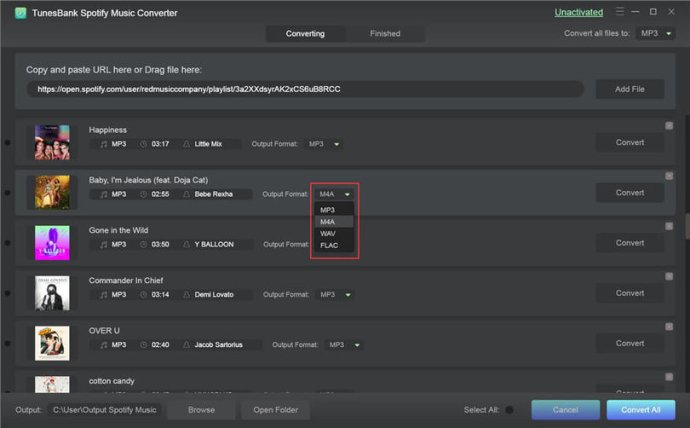Choose MP3 from the open format list

[334, 210]
